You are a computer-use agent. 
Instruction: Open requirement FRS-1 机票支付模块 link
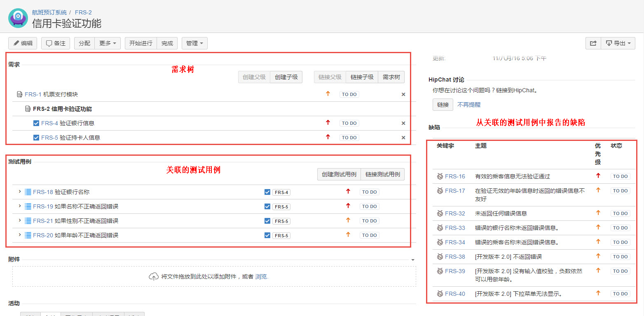tap(51, 94)
